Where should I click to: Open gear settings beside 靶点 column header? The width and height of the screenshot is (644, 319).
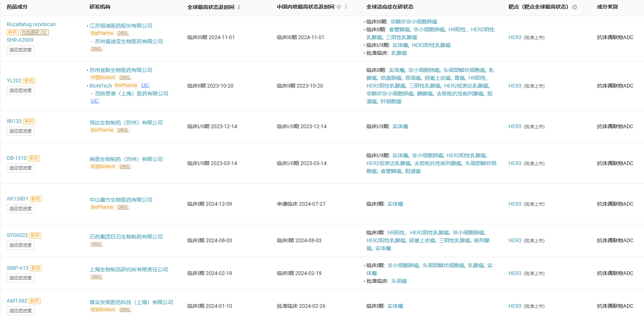click(x=575, y=7)
